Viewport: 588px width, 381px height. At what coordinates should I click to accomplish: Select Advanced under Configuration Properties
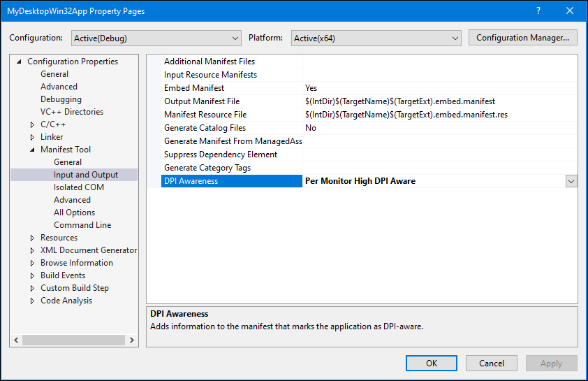pyautogui.click(x=59, y=87)
